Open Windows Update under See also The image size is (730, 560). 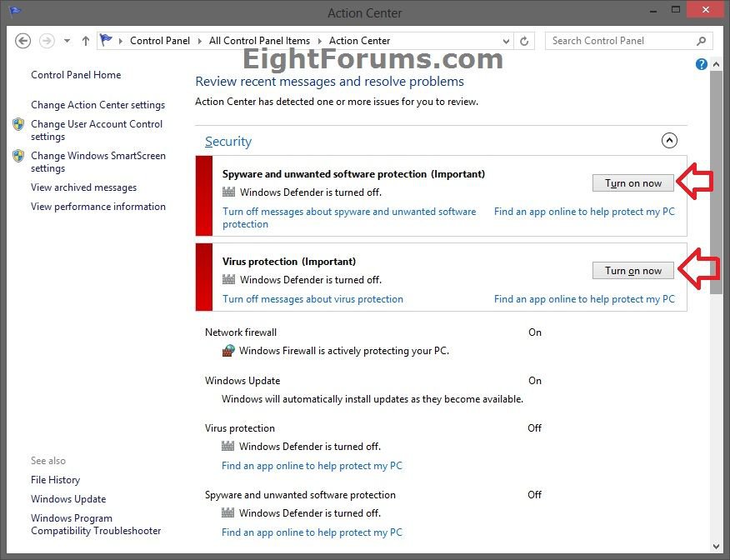pyautogui.click(x=68, y=498)
